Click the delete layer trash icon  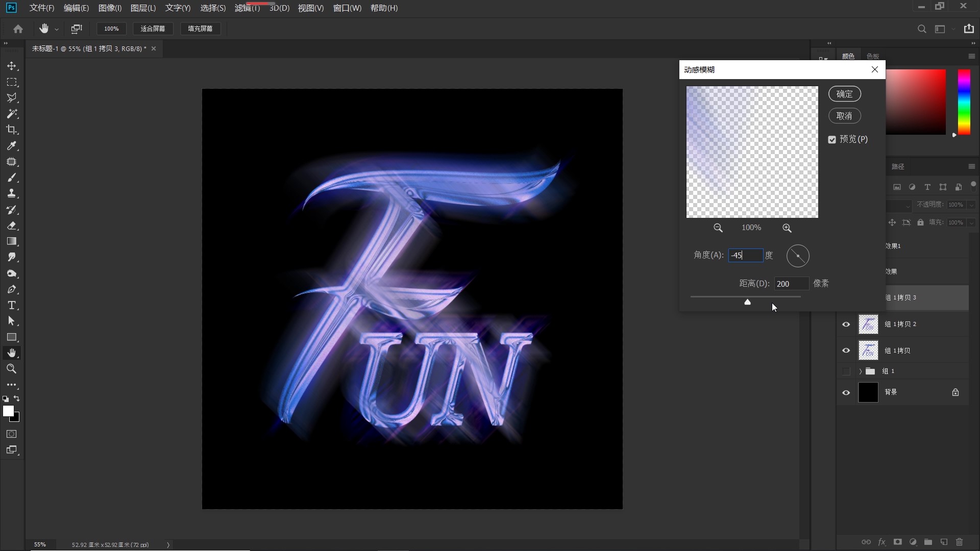coord(959,542)
